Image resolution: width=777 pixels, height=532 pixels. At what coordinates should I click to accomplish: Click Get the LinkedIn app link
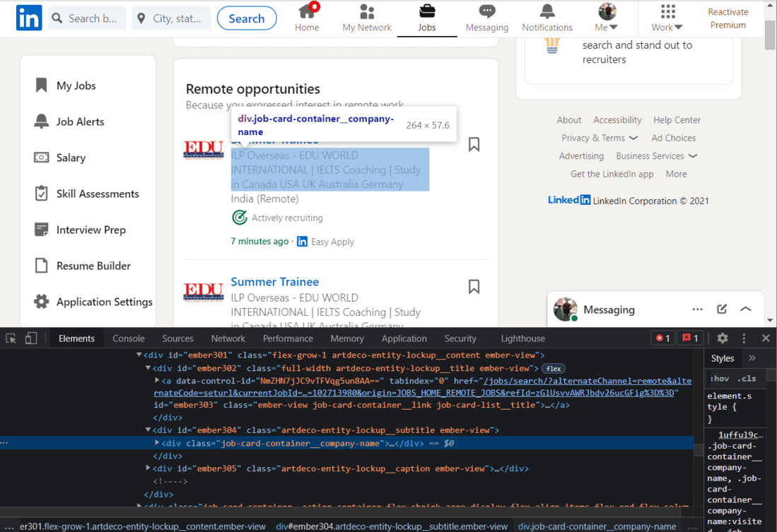click(x=612, y=175)
